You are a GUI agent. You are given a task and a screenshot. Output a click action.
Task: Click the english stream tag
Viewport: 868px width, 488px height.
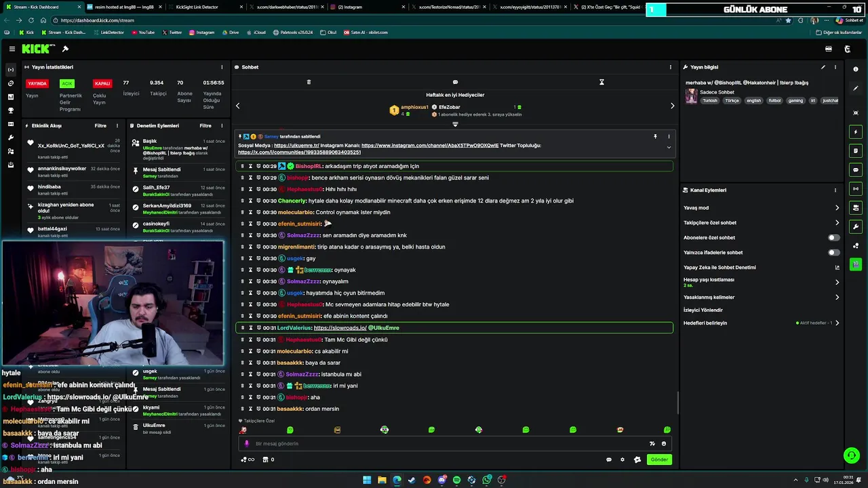click(754, 100)
